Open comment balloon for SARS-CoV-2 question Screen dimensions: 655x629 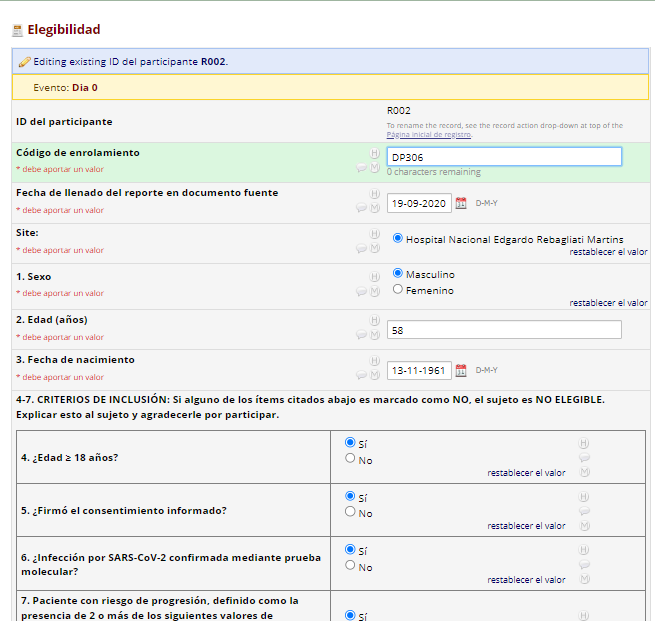coord(584,564)
